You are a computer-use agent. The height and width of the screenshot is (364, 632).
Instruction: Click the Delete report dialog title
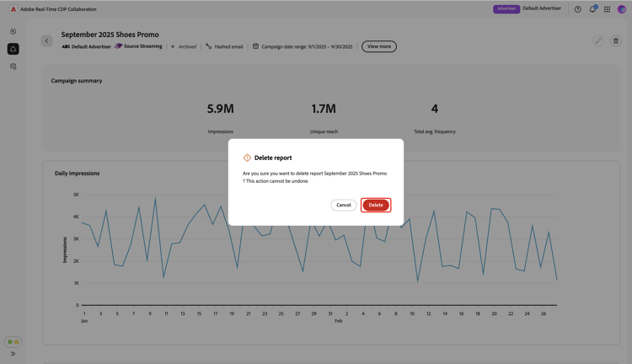click(x=273, y=158)
